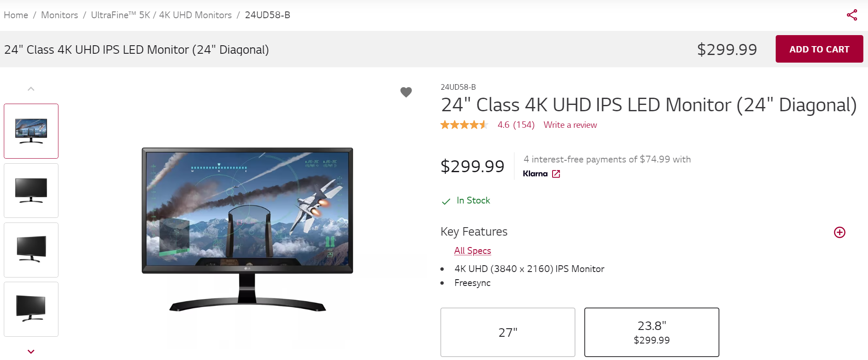Show more thumbnails with down chevron

coord(31,352)
